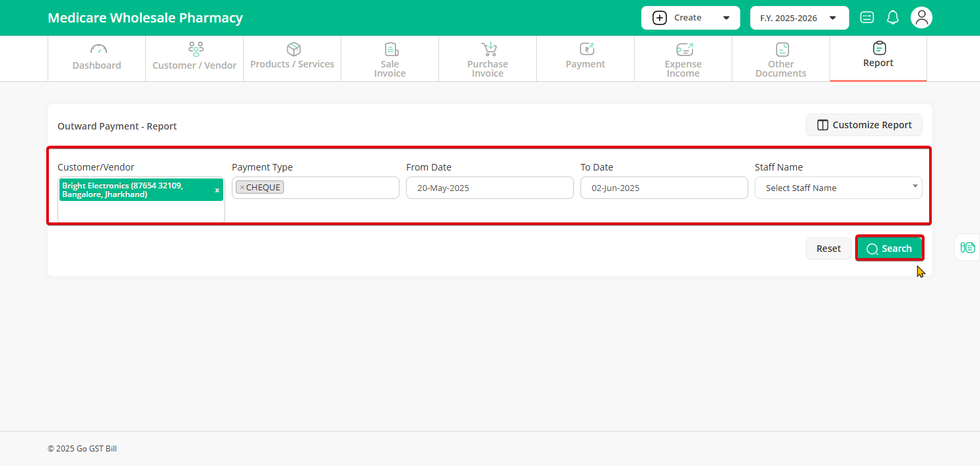Viewport: 980px width, 466px height.
Task: Click the To Date field 02-Jun-2025
Action: [664, 188]
